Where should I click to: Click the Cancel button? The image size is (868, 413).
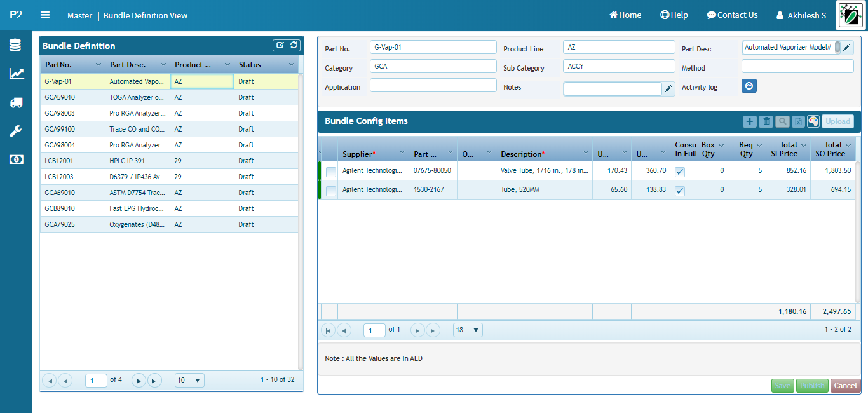coord(845,386)
